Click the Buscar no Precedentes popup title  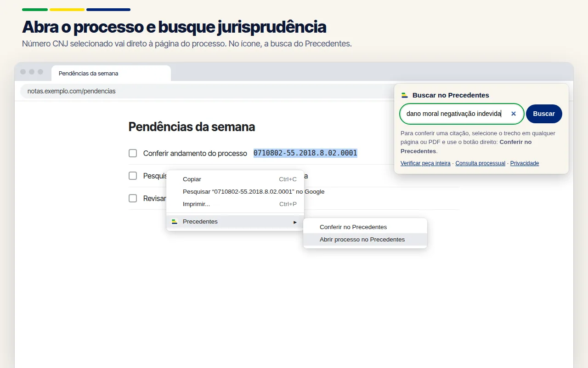pos(451,95)
